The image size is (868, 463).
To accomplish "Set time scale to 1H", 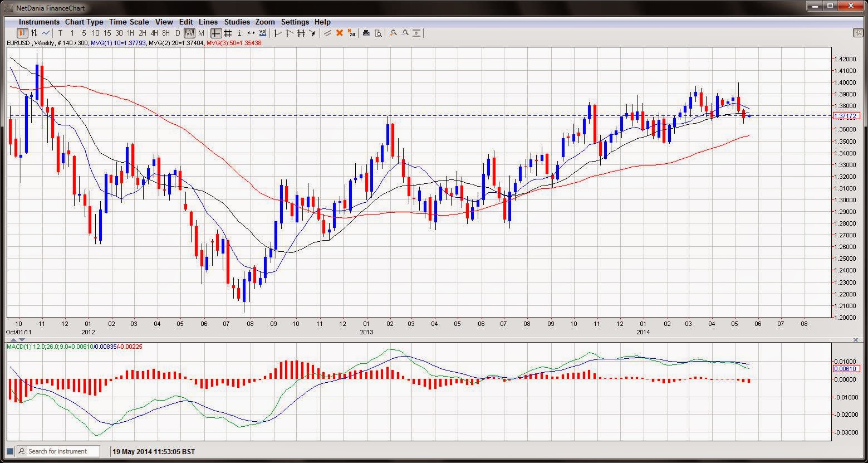I will pyautogui.click(x=131, y=33).
